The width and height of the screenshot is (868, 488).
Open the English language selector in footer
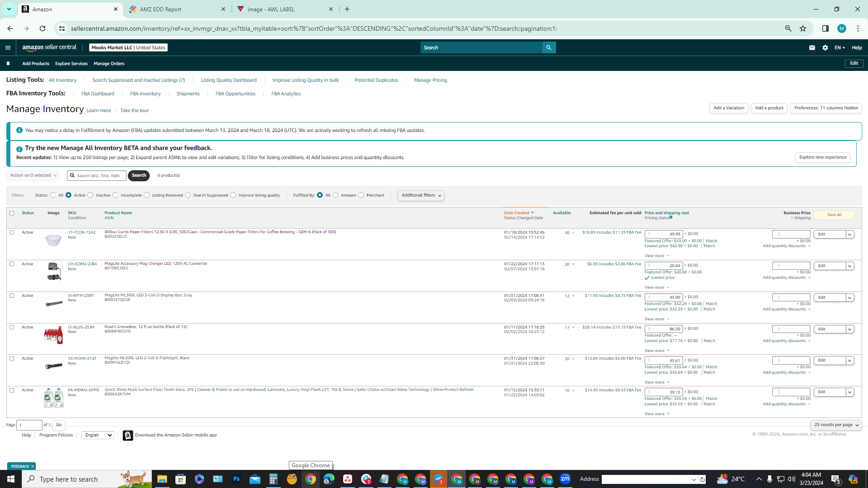coord(98,435)
